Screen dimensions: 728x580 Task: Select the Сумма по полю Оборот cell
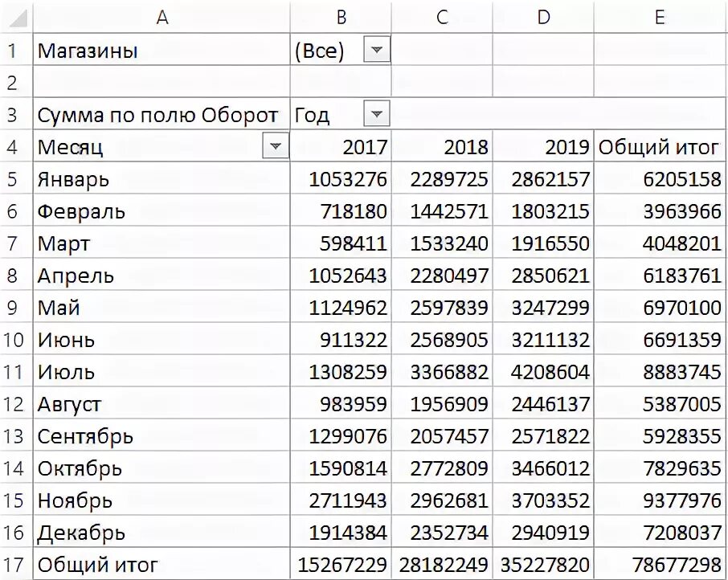pyautogui.click(x=162, y=114)
